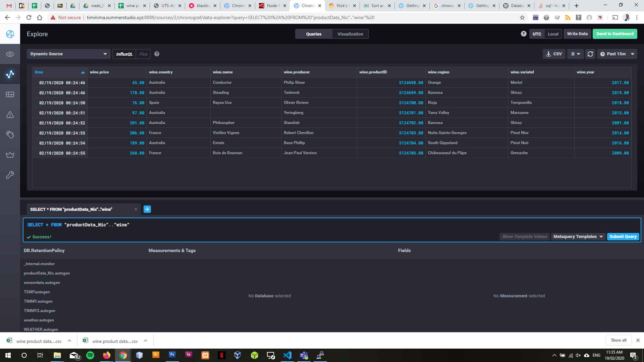Select the Queries tab
This screenshot has height=362, width=644.
coord(314,34)
